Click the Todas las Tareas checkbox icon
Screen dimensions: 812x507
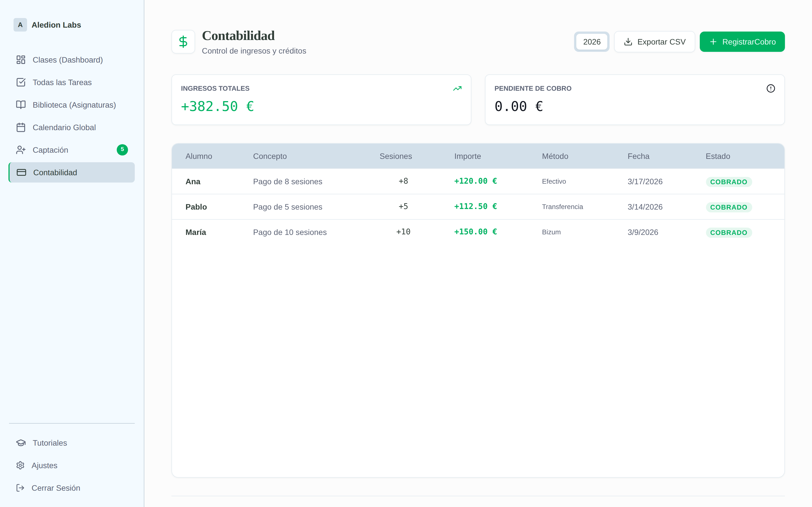pyautogui.click(x=21, y=82)
